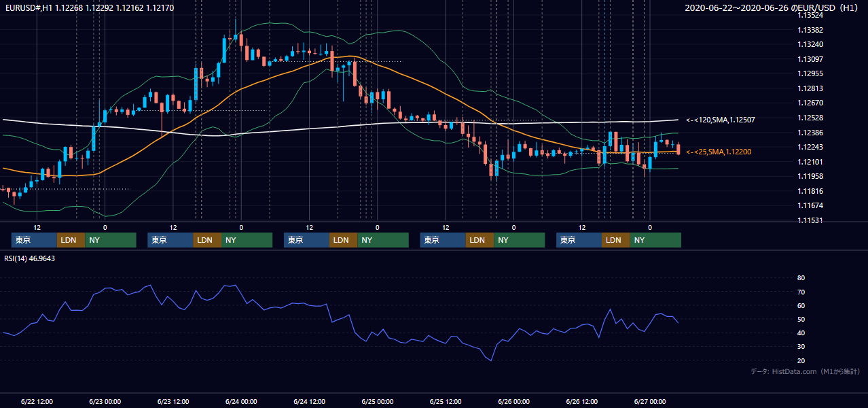Click the EURUSD#,H1 price header text

pyautogui.click(x=88, y=7)
